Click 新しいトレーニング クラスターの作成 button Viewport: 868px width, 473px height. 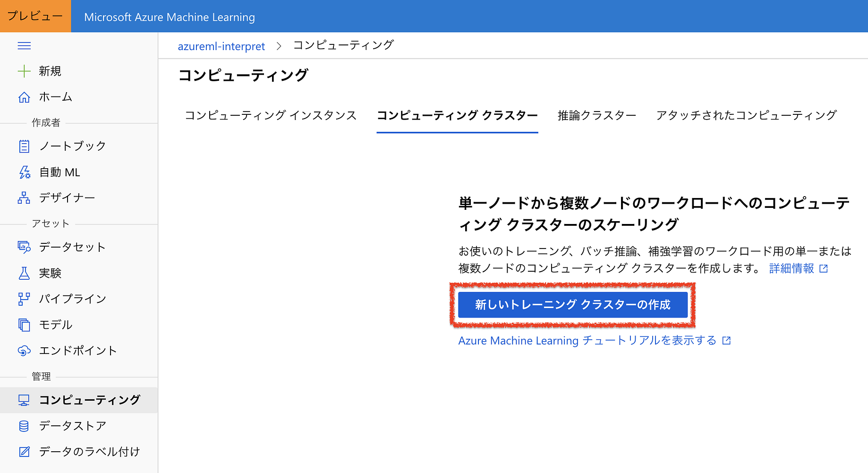coord(573,305)
